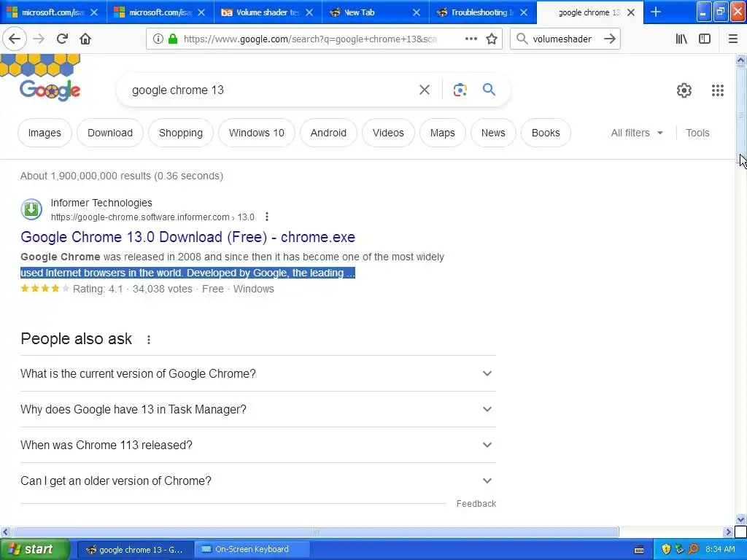The width and height of the screenshot is (747, 560).
Task: Expand 'When was Chrome 113 released?'
Action: [258, 445]
